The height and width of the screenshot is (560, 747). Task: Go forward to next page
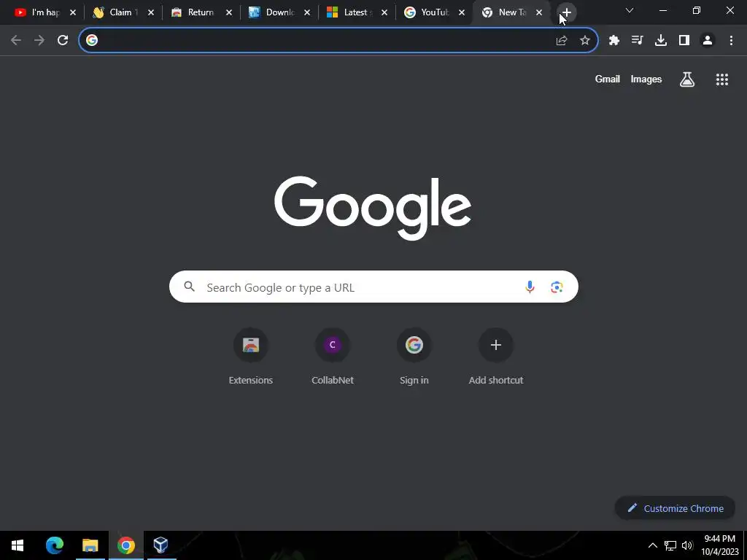pyautogui.click(x=39, y=41)
